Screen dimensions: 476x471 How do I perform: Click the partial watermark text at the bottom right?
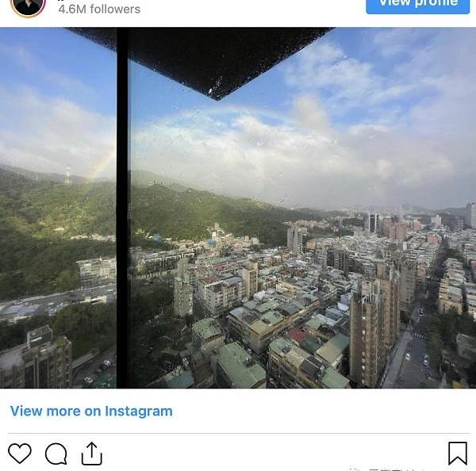pyautogui.click(x=386, y=469)
